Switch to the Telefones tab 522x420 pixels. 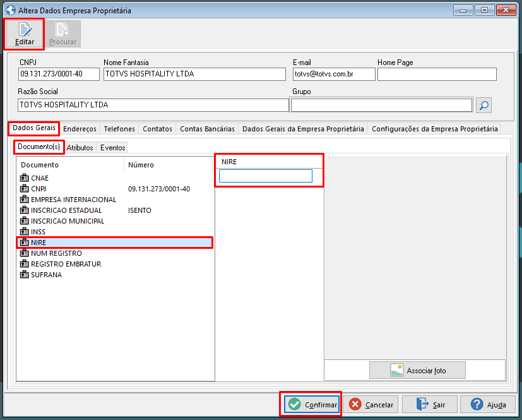(x=119, y=129)
